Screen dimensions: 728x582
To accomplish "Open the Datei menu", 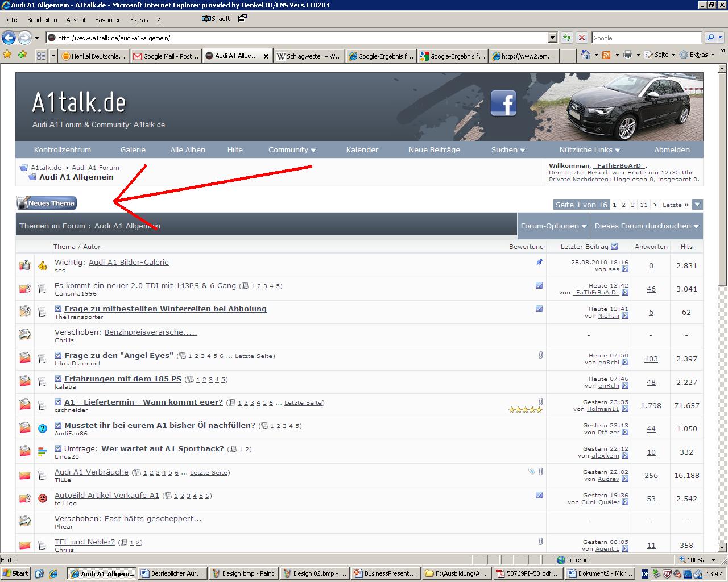I will 11,19.
